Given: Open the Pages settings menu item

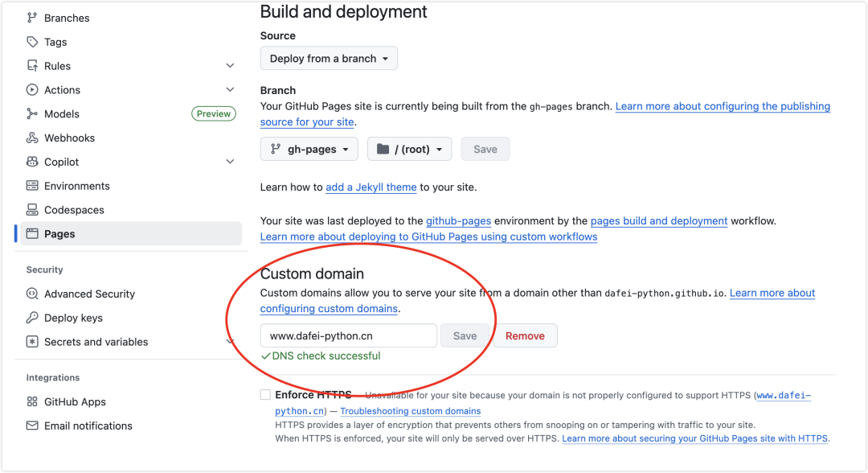Looking at the screenshot, I should click(x=59, y=234).
